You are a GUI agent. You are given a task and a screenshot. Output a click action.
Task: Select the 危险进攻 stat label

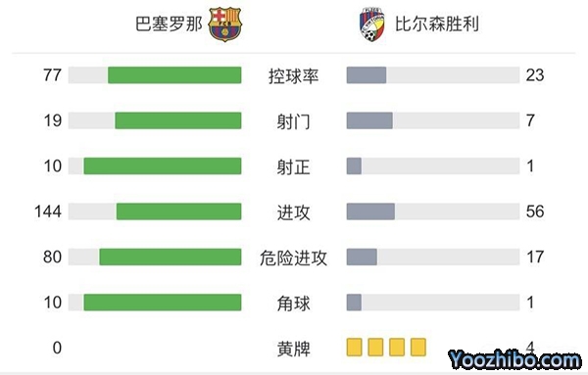(294, 258)
